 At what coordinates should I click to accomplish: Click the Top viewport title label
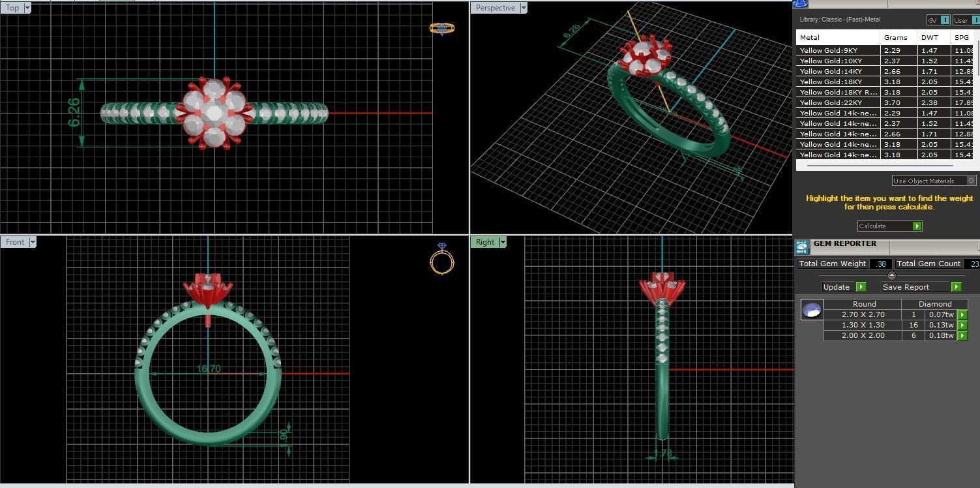coord(12,8)
